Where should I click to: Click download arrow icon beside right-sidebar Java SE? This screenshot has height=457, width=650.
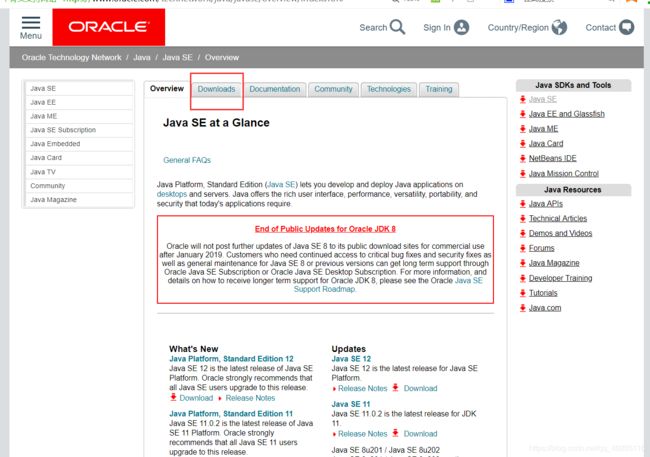coord(523,99)
